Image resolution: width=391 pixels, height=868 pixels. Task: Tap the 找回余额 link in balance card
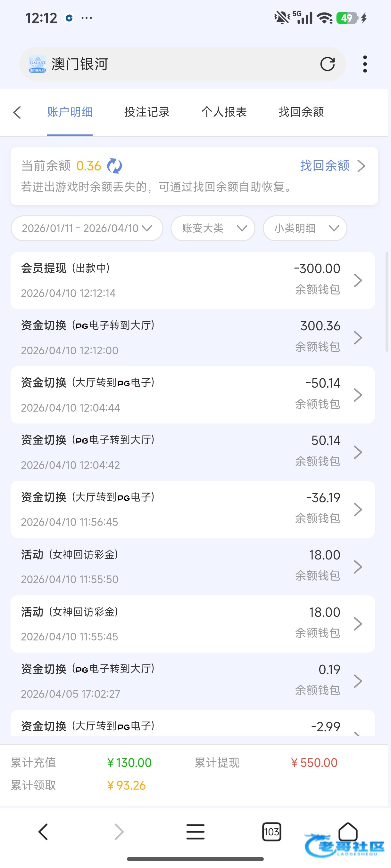pos(332,166)
